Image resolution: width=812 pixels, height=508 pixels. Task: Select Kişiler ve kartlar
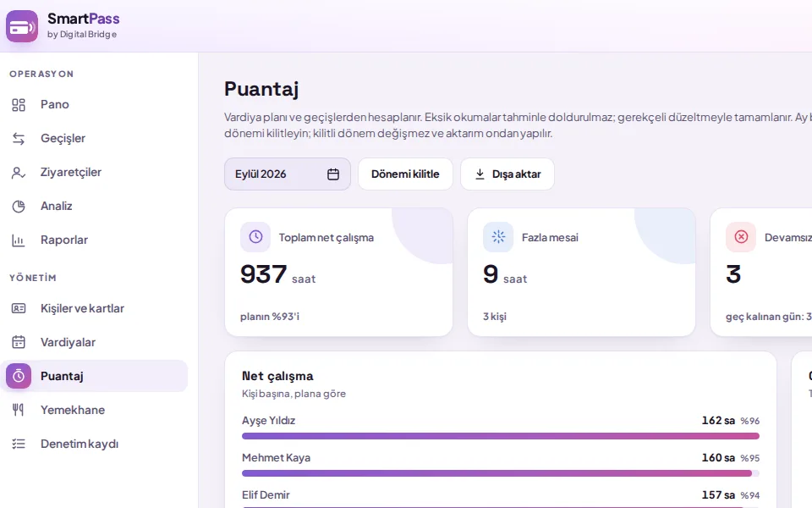click(x=94, y=308)
